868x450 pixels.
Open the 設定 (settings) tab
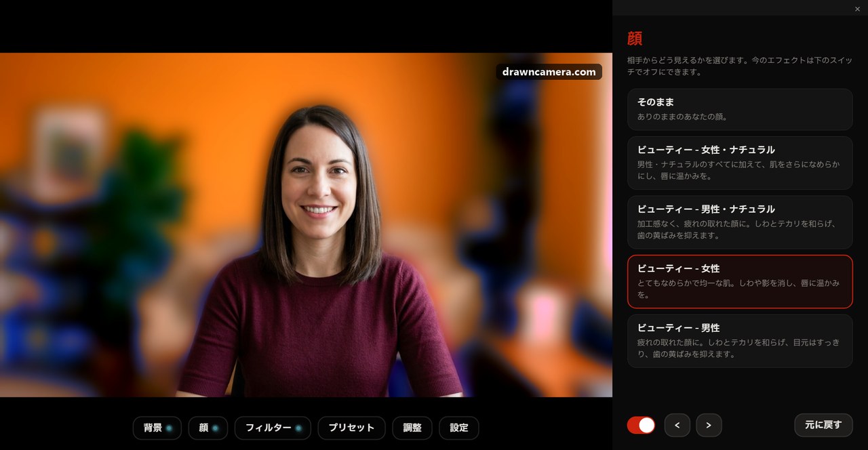pyautogui.click(x=459, y=428)
